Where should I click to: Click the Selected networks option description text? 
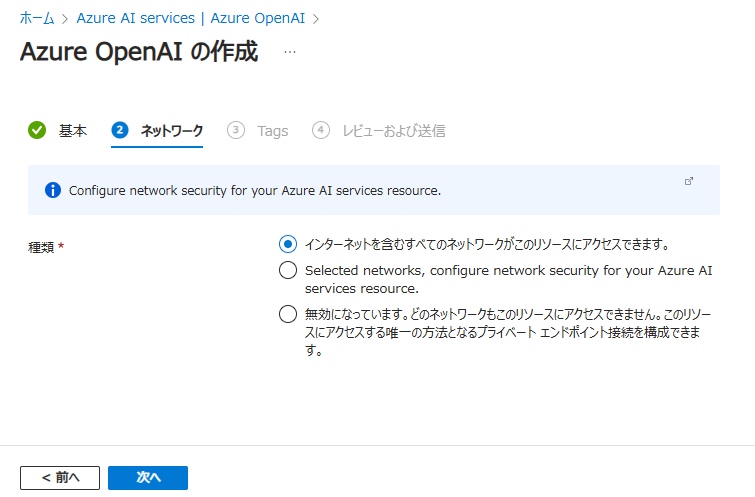pyautogui.click(x=508, y=279)
